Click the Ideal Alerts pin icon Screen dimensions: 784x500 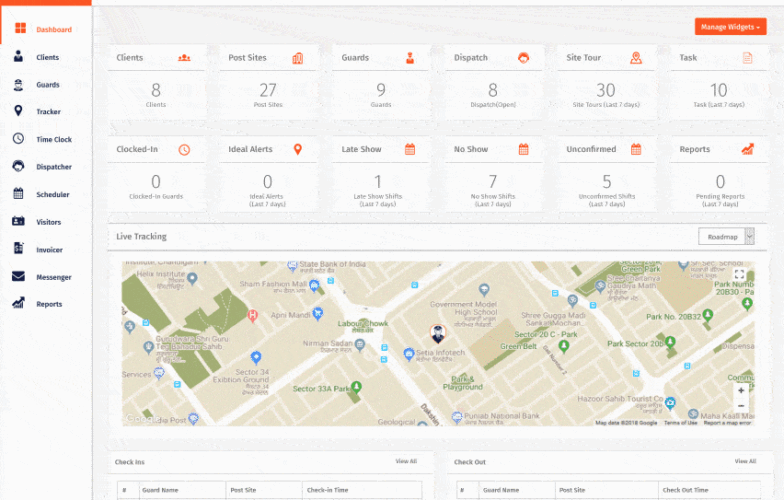pyautogui.click(x=298, y=149)
